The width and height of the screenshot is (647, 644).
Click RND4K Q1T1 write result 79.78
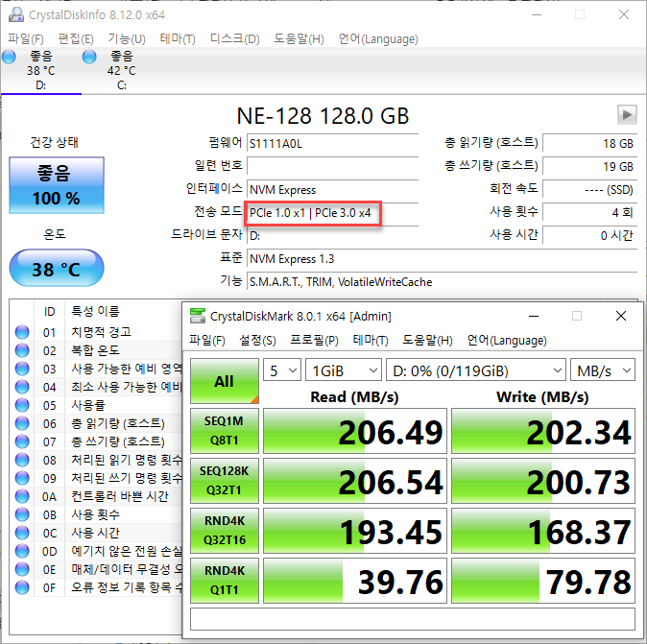[x=543, y=581]
